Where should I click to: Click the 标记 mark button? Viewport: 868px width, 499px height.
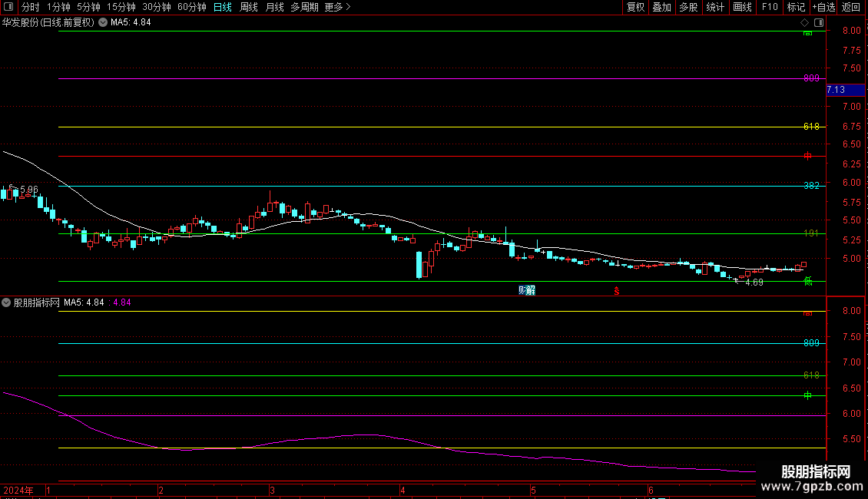pyautogui.click(x=796, y=7)
